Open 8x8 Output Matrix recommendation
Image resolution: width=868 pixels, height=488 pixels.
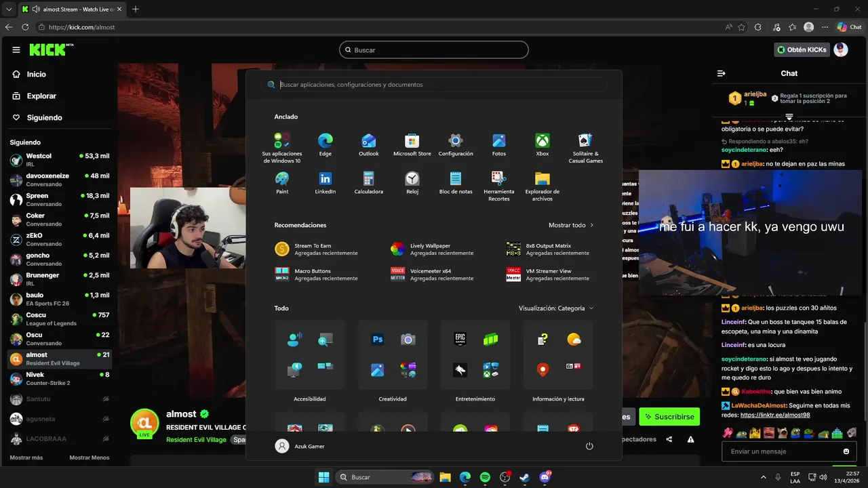[x=548, y=249]
